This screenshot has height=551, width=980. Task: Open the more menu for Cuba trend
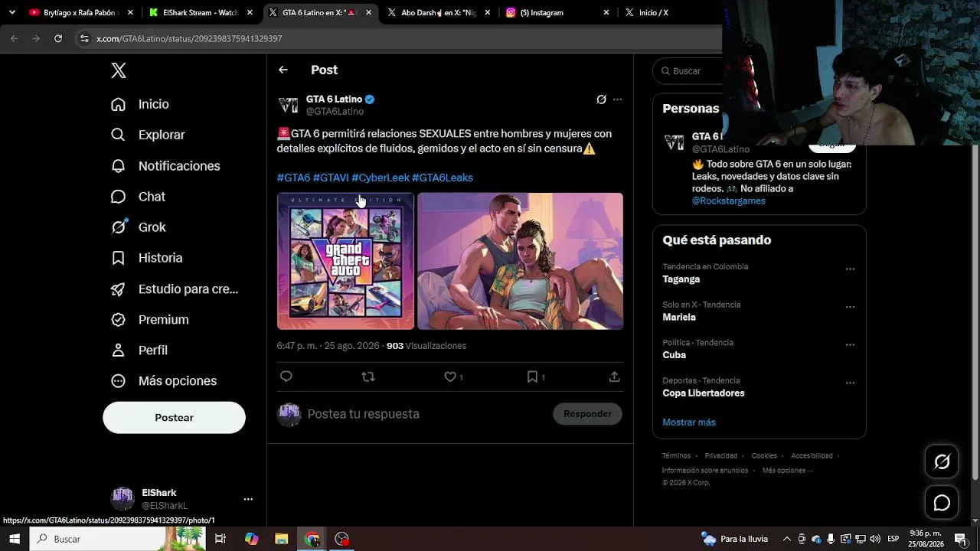coord(850,345)
